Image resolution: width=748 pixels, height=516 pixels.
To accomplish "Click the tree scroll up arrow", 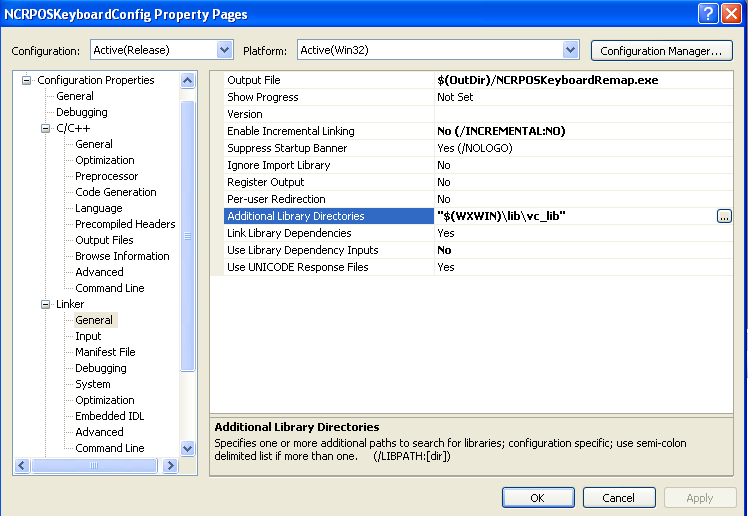I will [x=187, y=81].
